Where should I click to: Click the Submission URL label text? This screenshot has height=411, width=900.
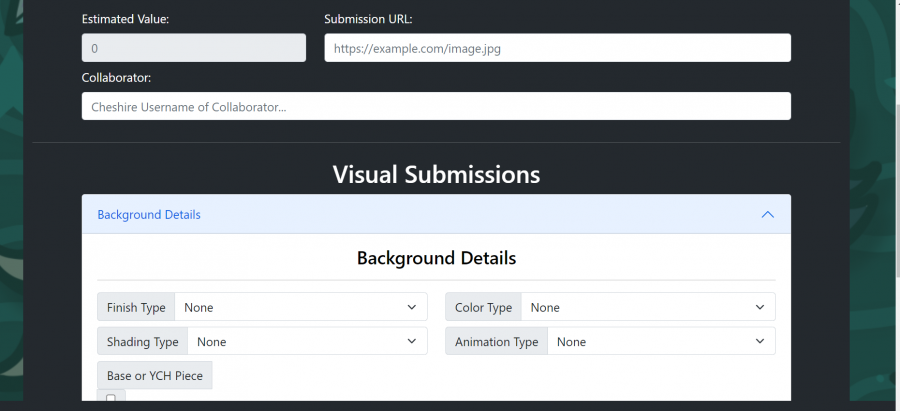369,19
